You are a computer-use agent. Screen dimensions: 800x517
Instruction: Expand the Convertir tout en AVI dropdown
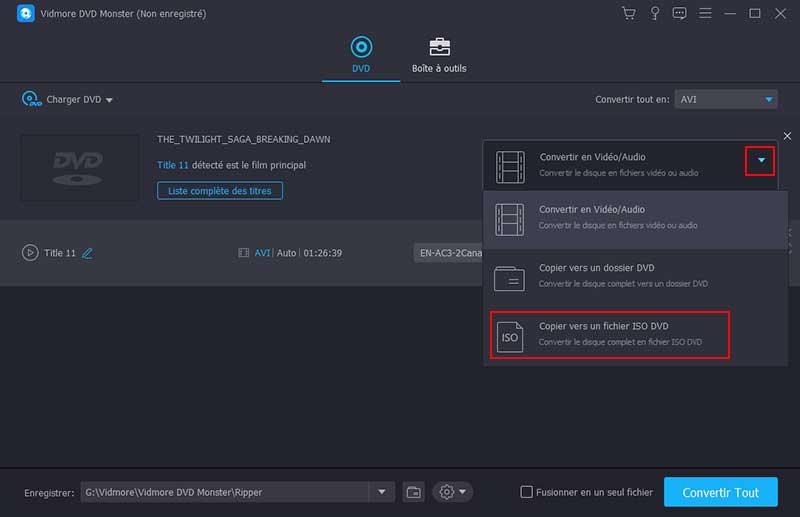[x=768, y=99]
